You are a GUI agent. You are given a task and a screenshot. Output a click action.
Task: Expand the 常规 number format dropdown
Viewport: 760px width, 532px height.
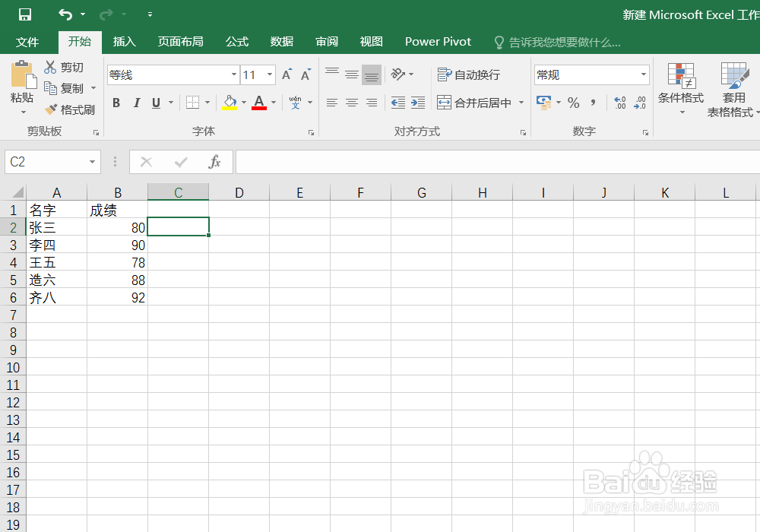[644, 74]
